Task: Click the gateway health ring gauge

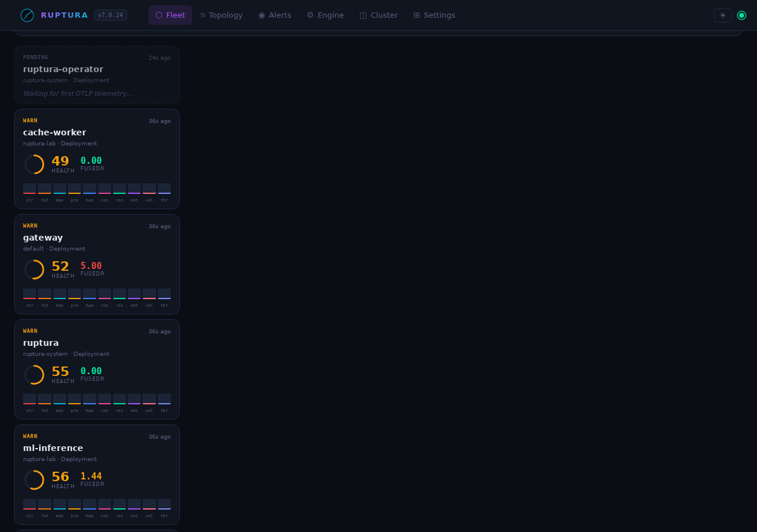Action: [34, 270]
